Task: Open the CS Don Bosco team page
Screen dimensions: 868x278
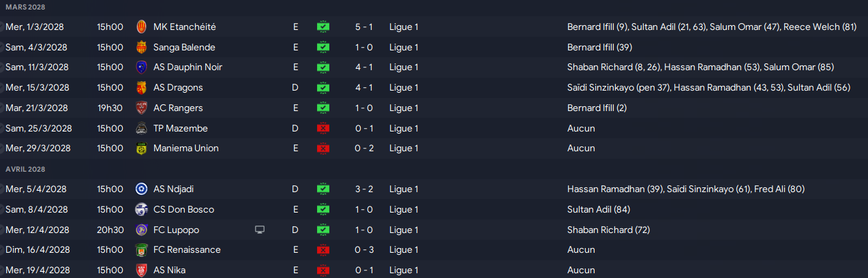Action: pos(183,209)
